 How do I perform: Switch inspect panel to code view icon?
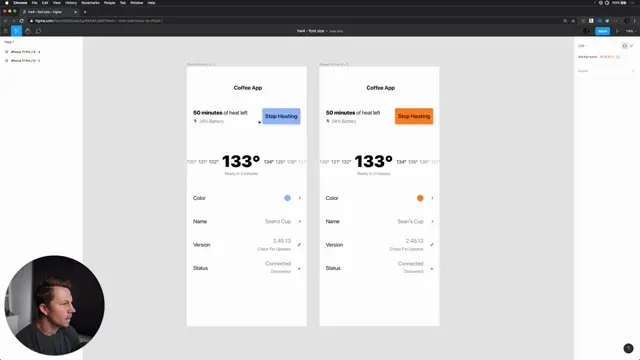pos(625,46)
